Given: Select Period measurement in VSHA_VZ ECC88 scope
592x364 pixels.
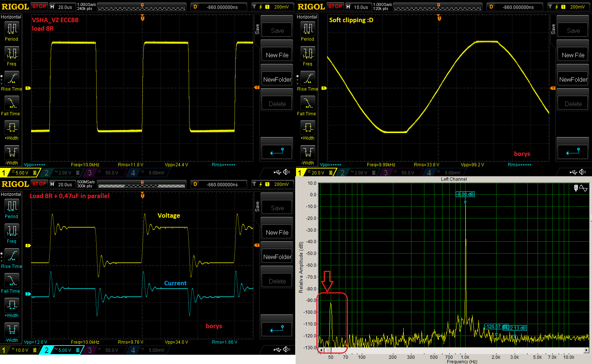Looking at the screenshot, I should (x=11, y=28).
